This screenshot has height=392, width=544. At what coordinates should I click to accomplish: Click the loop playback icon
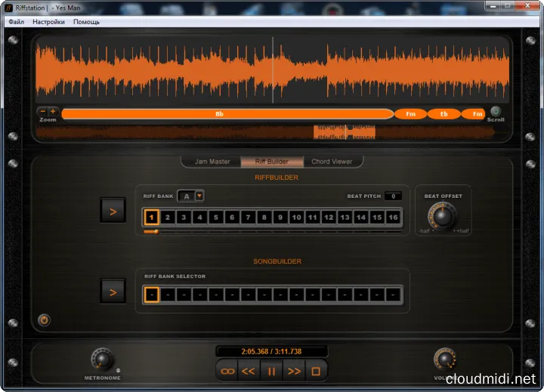(227, 371)
